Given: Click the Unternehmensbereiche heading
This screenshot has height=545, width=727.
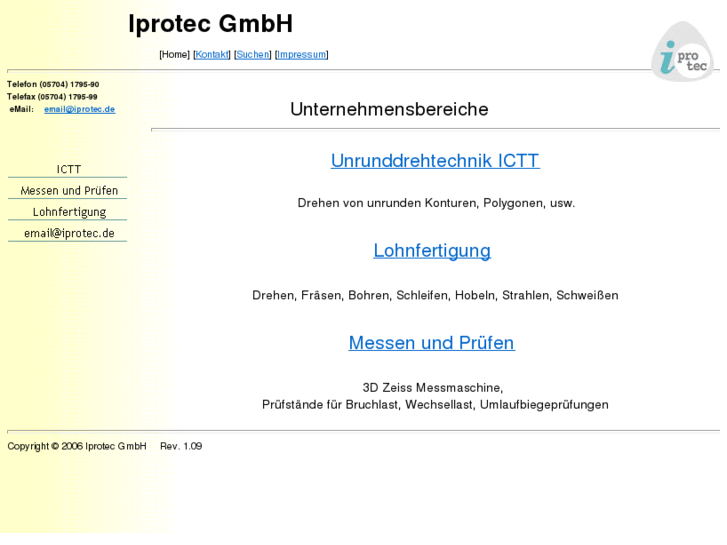Looking at the screenshot, I should (x=389, y=109).
